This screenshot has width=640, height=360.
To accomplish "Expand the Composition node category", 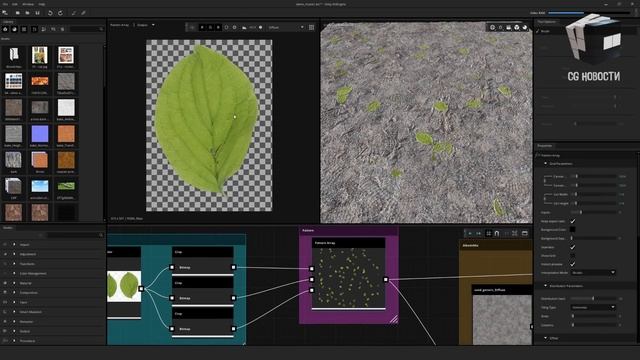I will 14,293.
